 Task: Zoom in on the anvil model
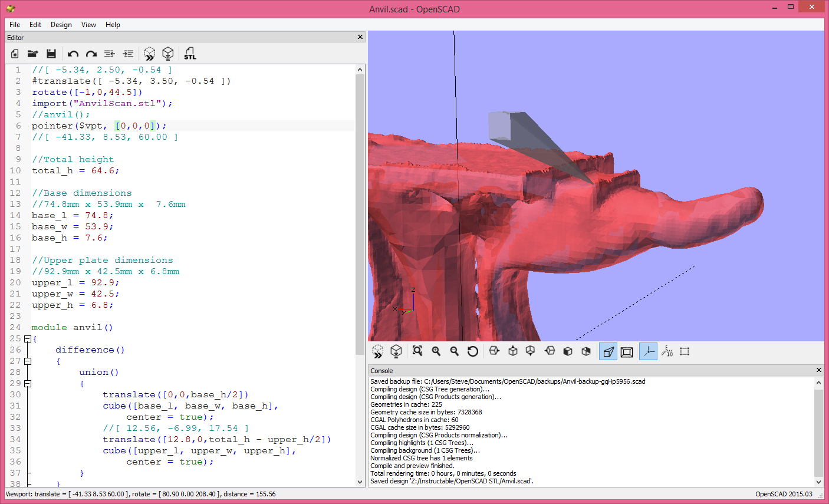click(436, 351)
